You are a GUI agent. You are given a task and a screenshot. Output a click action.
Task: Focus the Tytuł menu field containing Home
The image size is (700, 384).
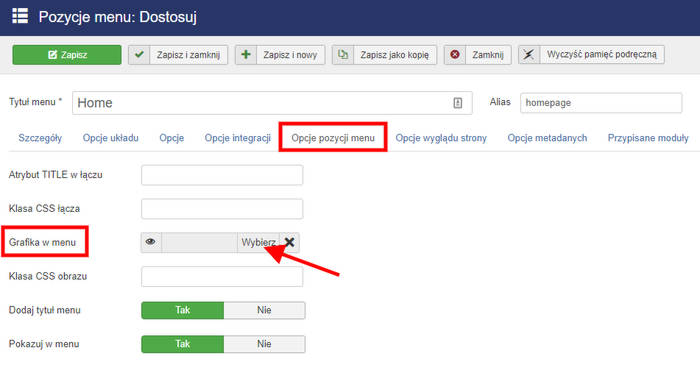272,103
